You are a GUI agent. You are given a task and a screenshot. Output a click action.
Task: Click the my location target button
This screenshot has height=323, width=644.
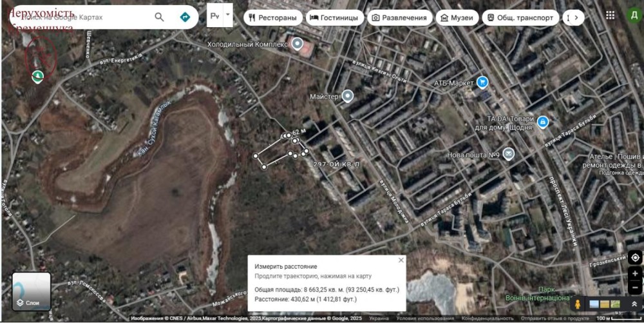(x=635, y=257)
